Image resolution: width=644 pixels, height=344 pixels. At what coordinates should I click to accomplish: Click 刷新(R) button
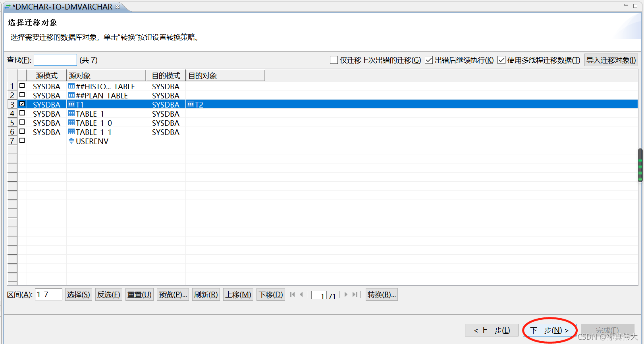point(206,294)
